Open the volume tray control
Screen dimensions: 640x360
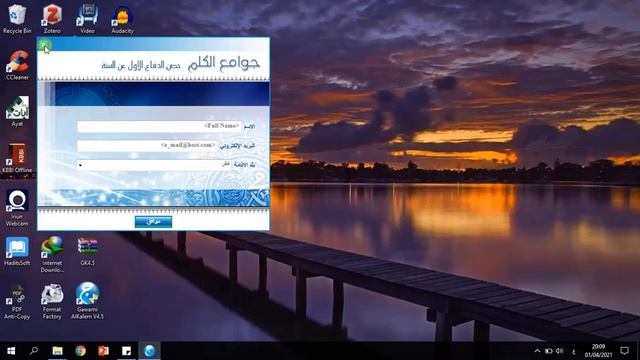coord(560,351)
